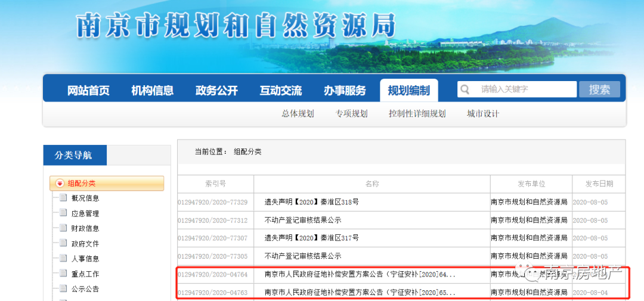The image size is (644, 301).
Task: Open 征地补偿安置方案公告 宁征安补[2020]65
Action: (x=360, y=293)
